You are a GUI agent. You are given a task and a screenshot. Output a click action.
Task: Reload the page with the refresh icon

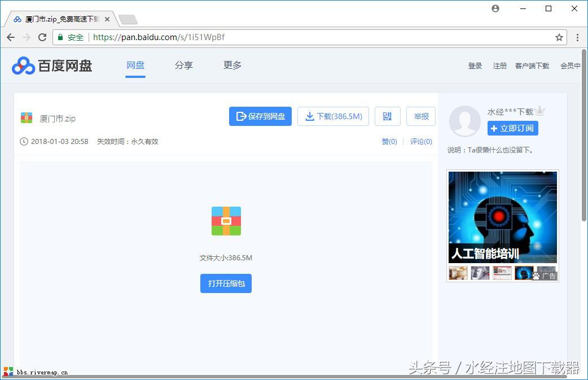[x=42, y=37]
